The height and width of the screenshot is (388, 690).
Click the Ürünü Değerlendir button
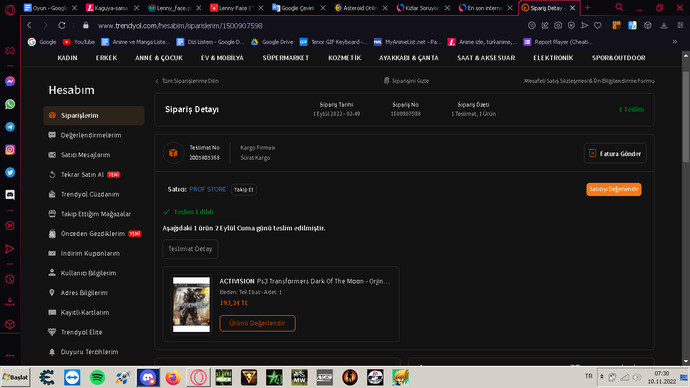[257, 323]
